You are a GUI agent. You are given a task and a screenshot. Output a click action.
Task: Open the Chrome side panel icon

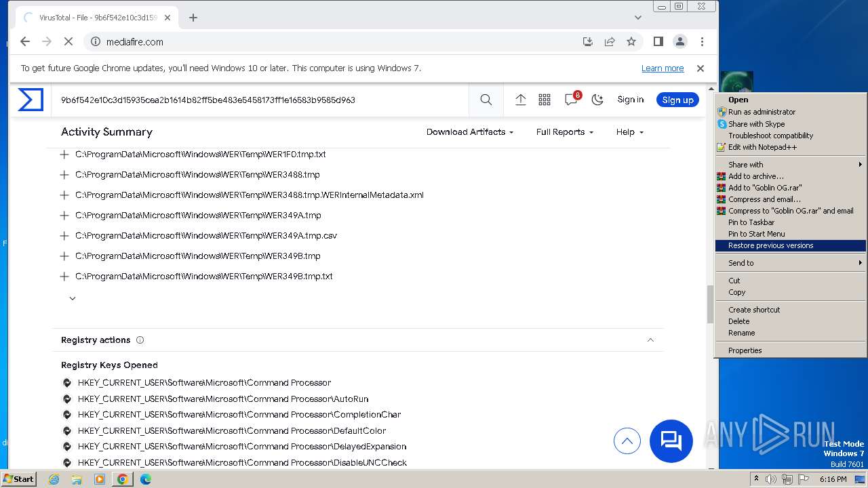coord(658,41)
